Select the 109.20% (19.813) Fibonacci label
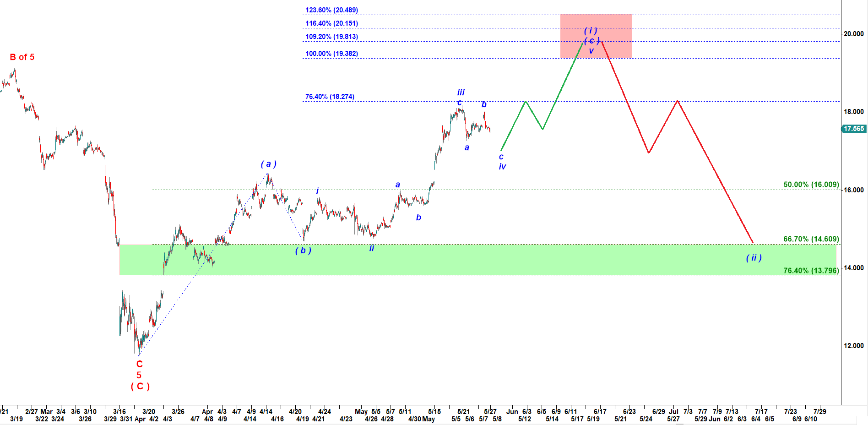The width and height of the screenshot is (868, 425). 331,37
